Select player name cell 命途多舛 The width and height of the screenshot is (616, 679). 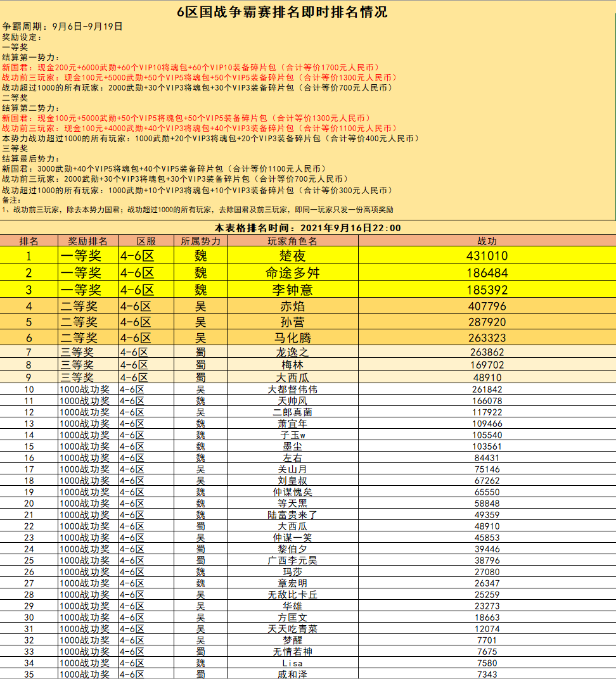tap(292, 272)
